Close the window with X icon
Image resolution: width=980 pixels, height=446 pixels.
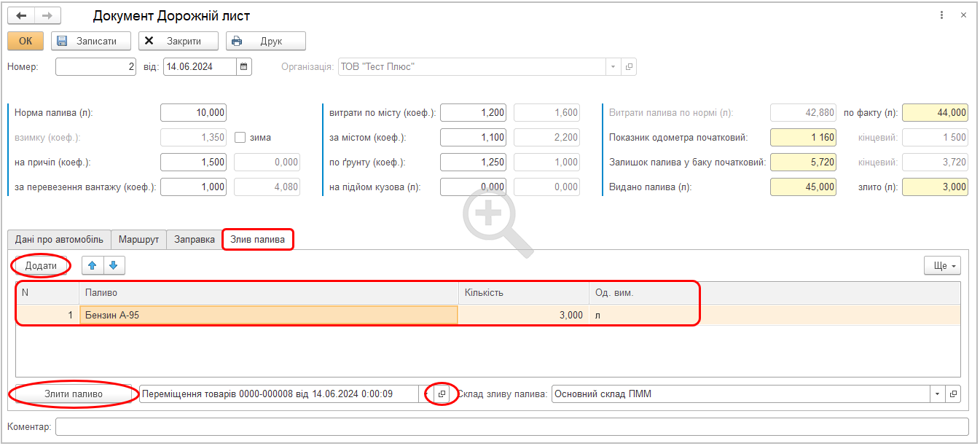point(963,15)
